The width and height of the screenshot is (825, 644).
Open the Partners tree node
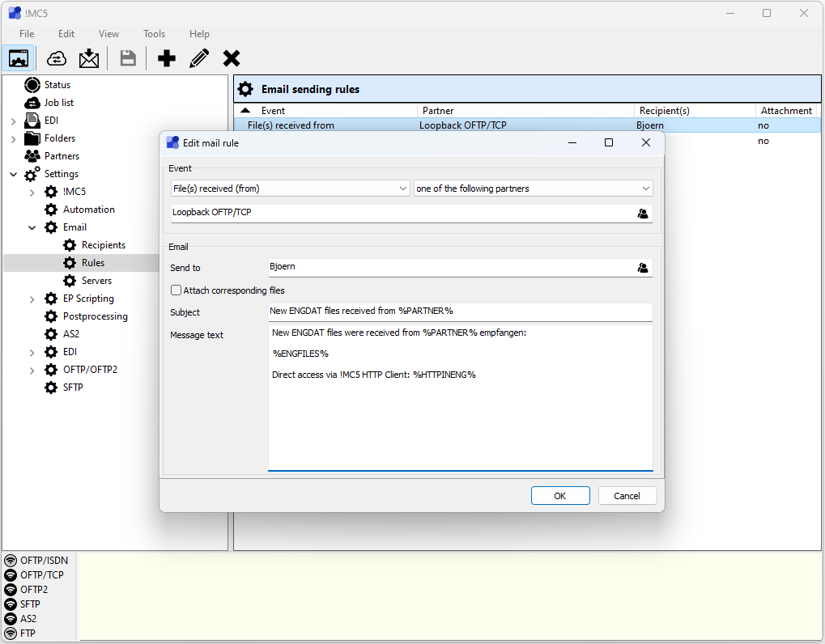[x=62, y=156]
